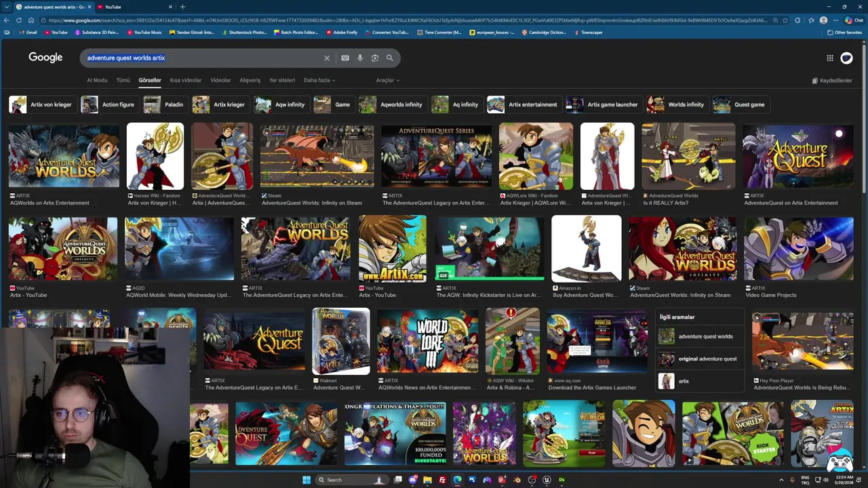Filter by Artix von krieger chip

41,104
